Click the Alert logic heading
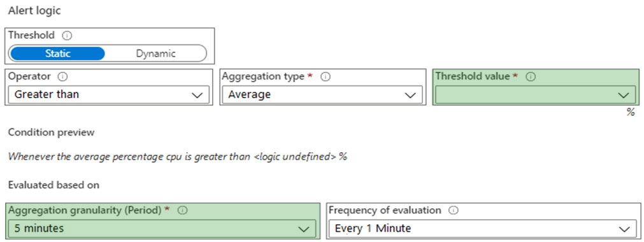The height and width of the screenshot is (242, 644). coord(34,11)
